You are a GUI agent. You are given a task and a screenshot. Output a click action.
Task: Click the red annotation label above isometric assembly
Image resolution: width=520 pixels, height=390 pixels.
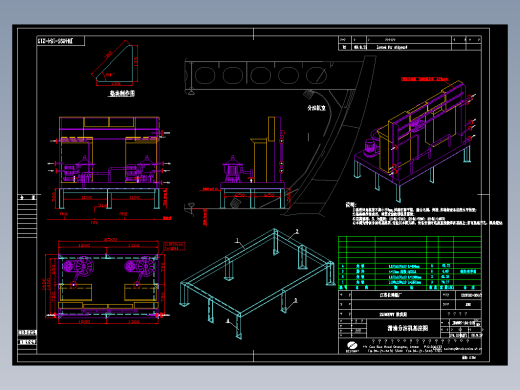point(424,79)
